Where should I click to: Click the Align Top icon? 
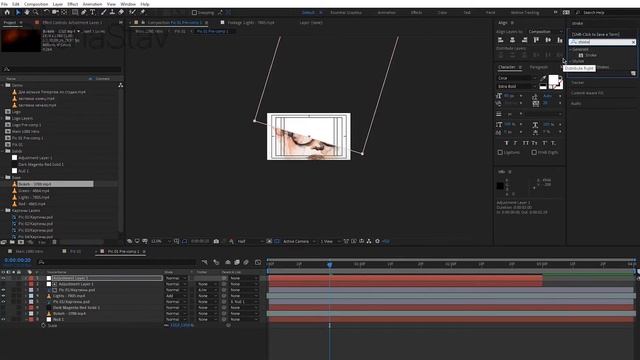point(536,40)
